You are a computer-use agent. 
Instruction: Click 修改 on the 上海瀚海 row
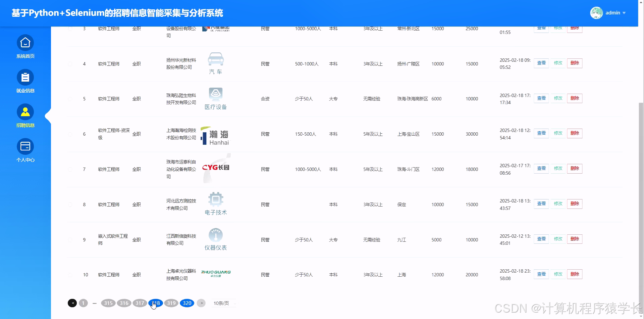coord(558,133)
